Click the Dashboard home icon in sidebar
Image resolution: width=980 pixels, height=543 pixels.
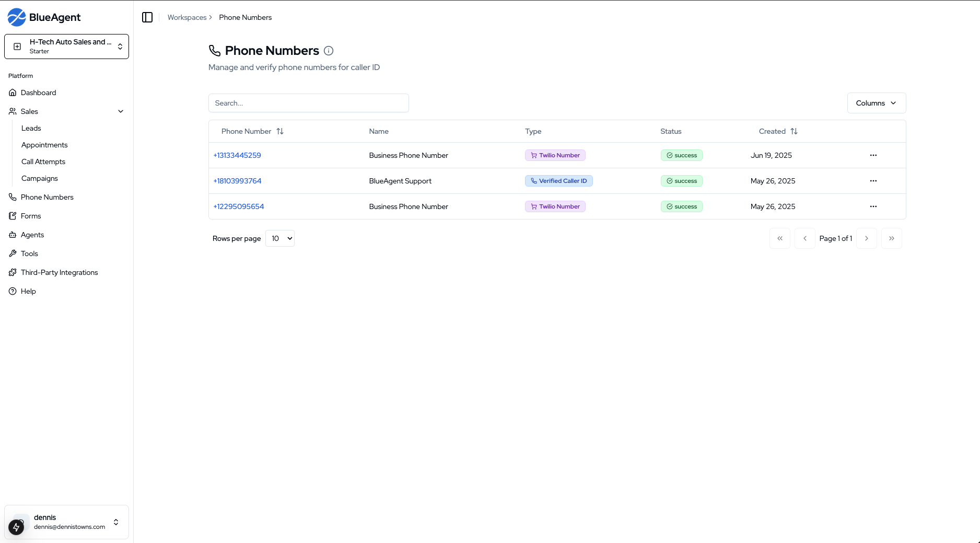point(13,93)
